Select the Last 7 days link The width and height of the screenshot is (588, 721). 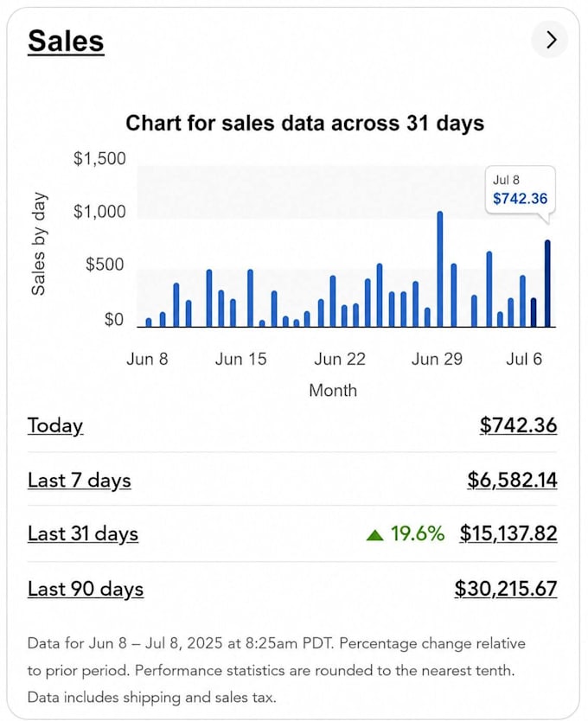[80, 480]
